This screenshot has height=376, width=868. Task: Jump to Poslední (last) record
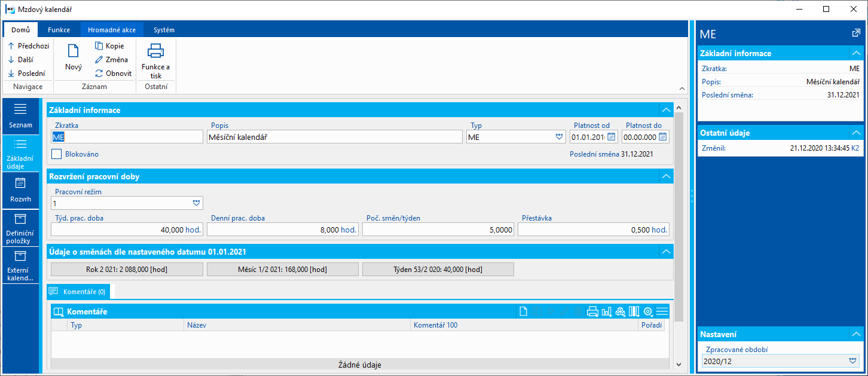pos(26,74)
